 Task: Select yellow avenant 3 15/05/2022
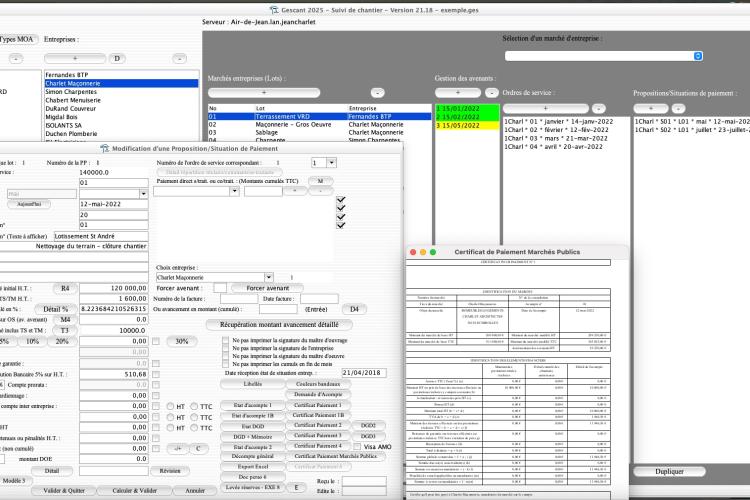(x=467, y=125)
